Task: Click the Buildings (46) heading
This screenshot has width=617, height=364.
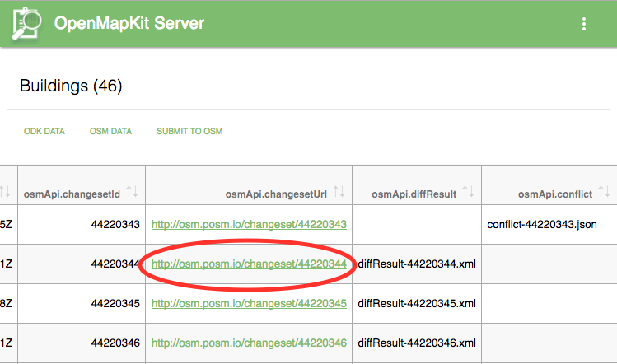Action: pyautogui.click(x=71, y=86)
